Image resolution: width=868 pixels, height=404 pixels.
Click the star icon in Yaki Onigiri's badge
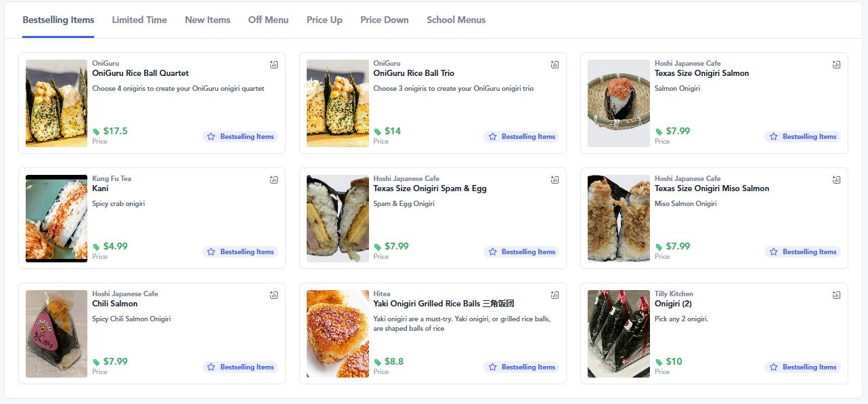click(x=492, y=367)
